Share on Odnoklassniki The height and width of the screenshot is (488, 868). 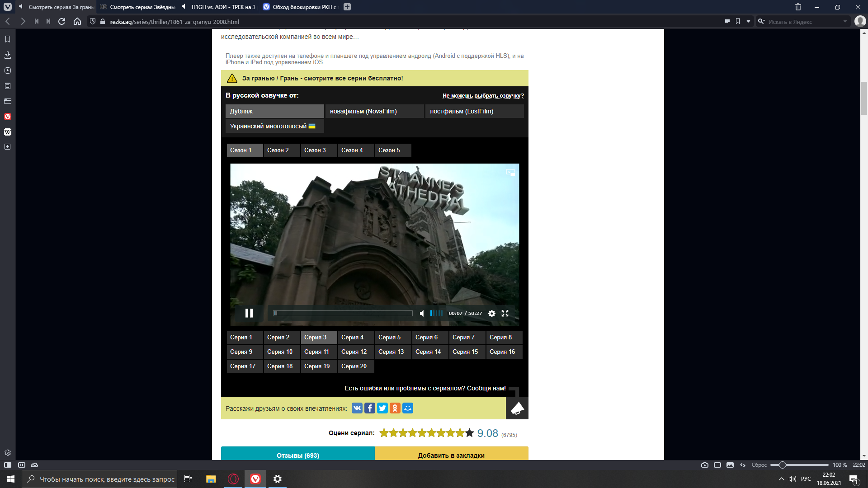[395, 408]
